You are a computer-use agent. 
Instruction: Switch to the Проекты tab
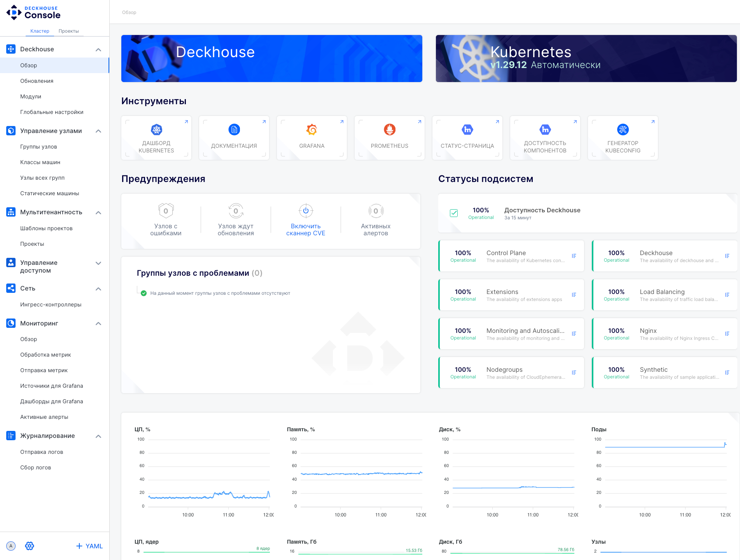[68, 31]
